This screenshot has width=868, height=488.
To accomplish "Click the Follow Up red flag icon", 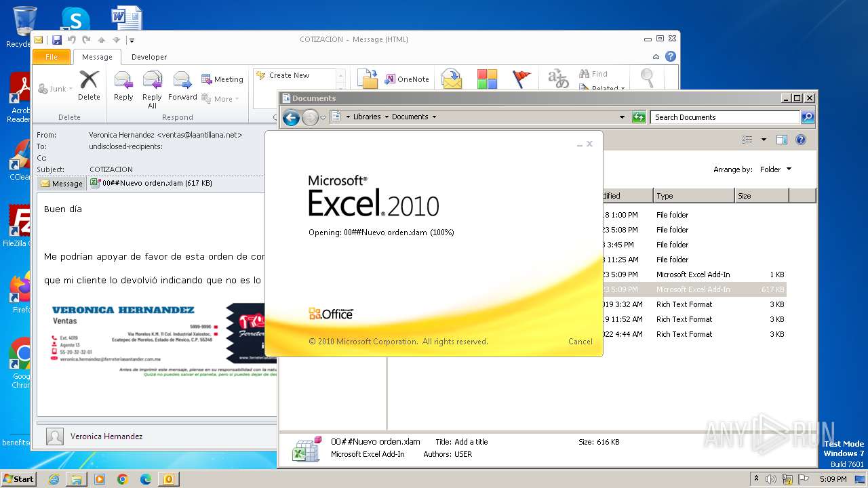I will click(521, 79).
